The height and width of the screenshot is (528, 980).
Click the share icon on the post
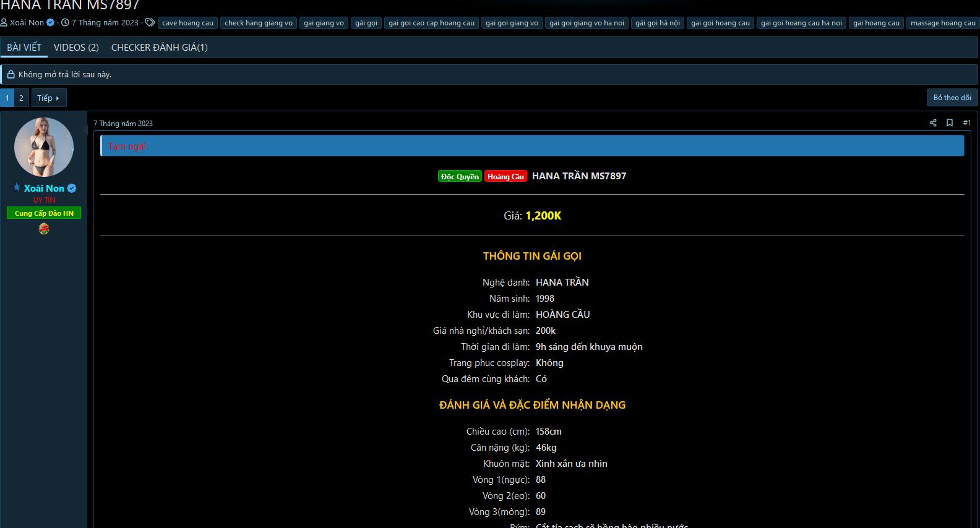tap(933, 123)
